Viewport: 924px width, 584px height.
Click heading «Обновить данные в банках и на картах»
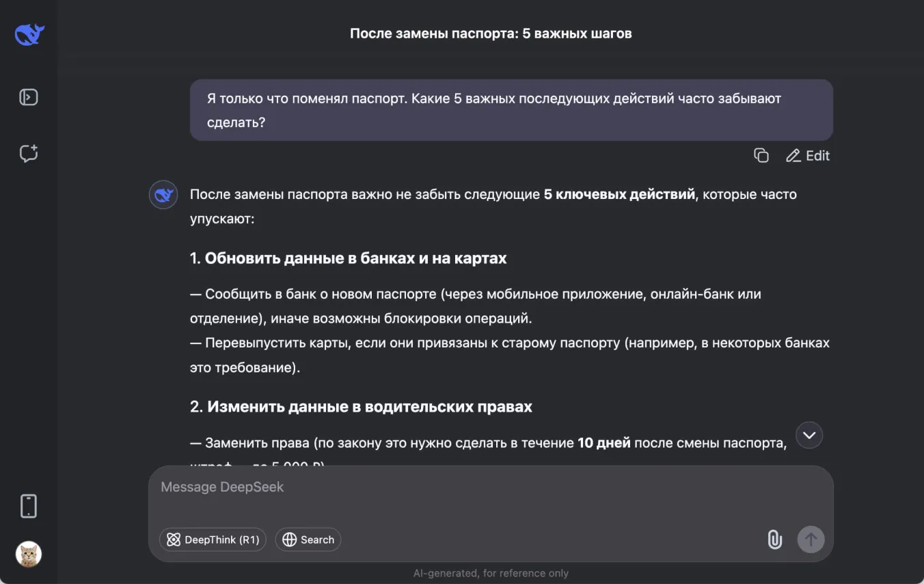[355, 258]
